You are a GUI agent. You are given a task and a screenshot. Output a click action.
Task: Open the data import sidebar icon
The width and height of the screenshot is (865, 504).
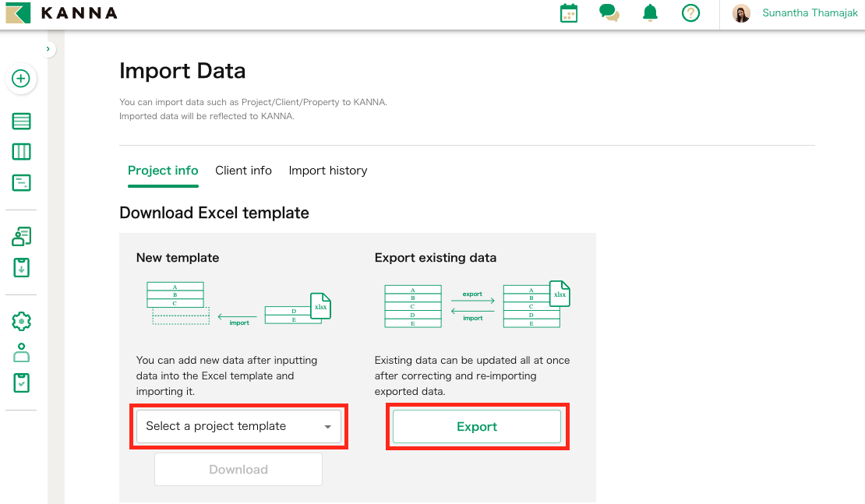pos(21,267)
